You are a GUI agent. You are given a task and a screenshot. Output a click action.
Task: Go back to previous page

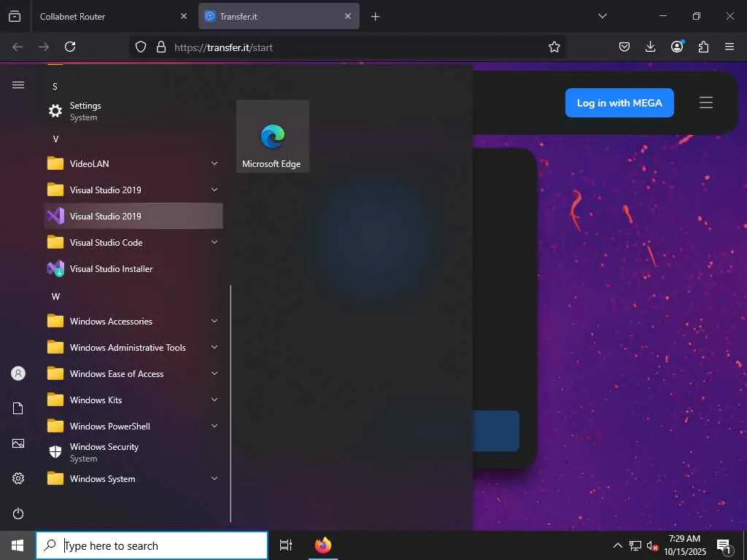click(x=18, y=47)
